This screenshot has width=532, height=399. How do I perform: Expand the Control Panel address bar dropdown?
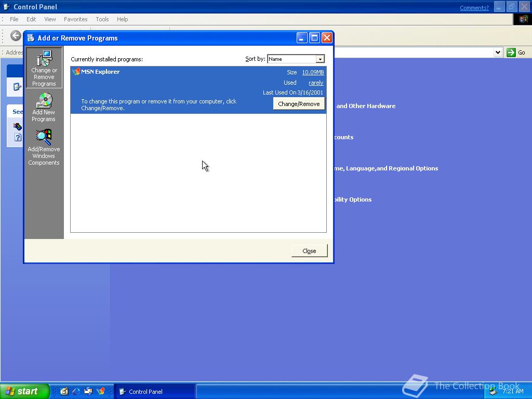tap(498, 52)
